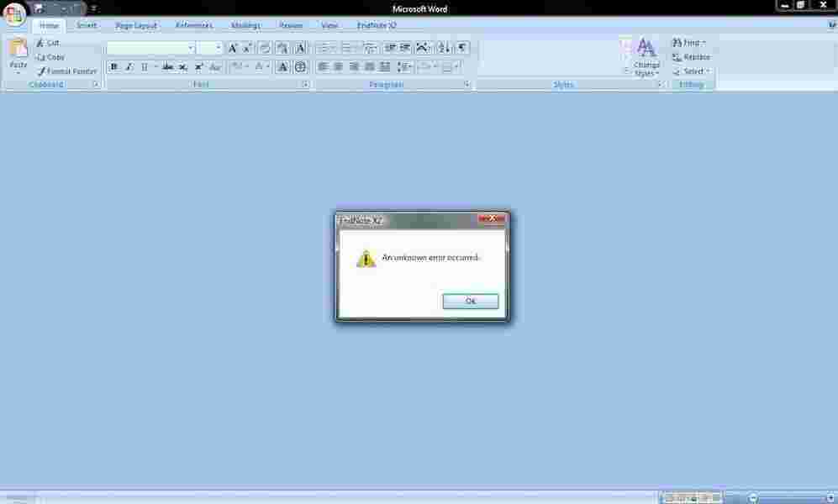Click OK in the EndNote error dialog
This screenshot has height=504, width=838.
(x=470, y=301)
